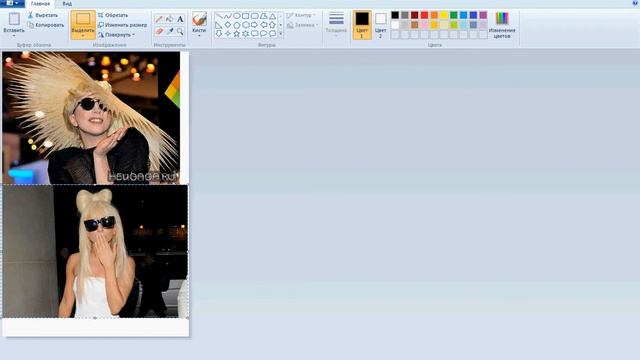
Task: Pick the purple color swatch
Action: (483, 15)
